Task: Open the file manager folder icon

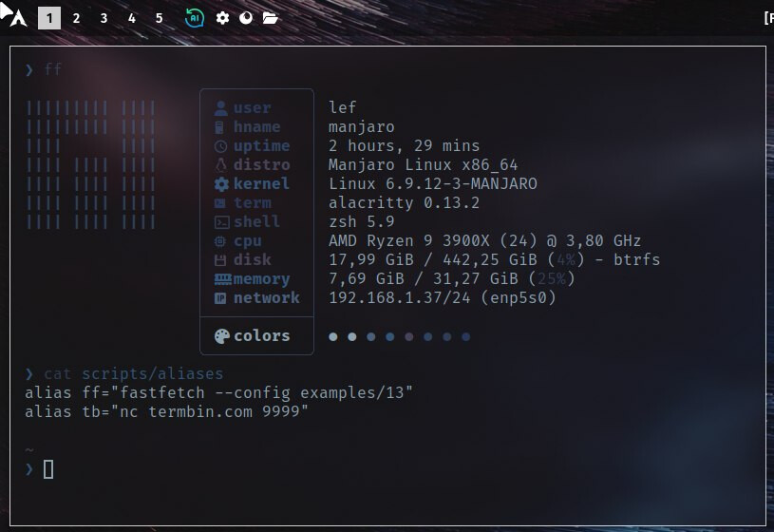Action: 270,18
